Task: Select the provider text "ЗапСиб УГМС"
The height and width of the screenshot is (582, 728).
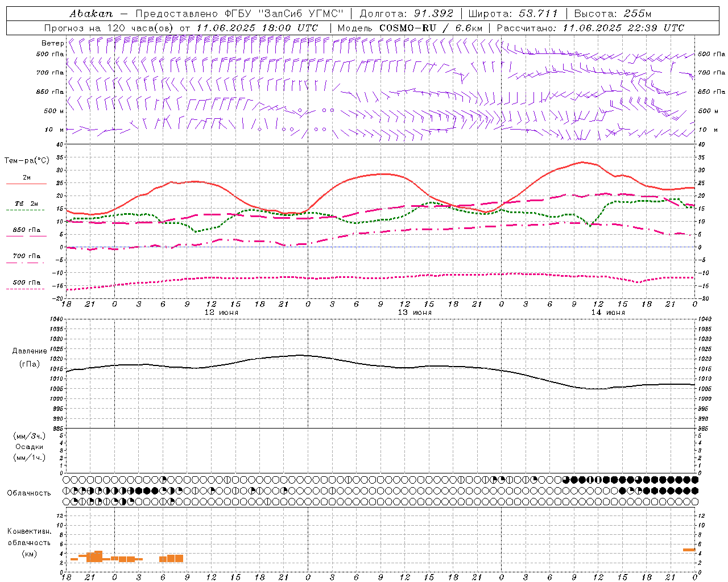Action: click(300, 14)
